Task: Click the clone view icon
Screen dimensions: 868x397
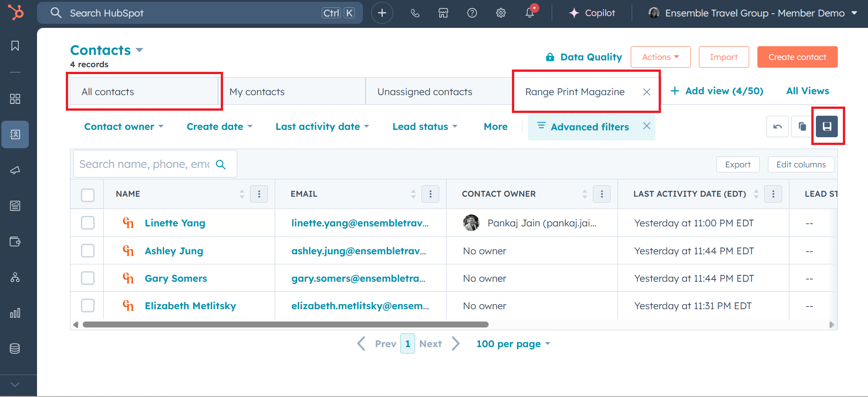Action: point(802,126)
